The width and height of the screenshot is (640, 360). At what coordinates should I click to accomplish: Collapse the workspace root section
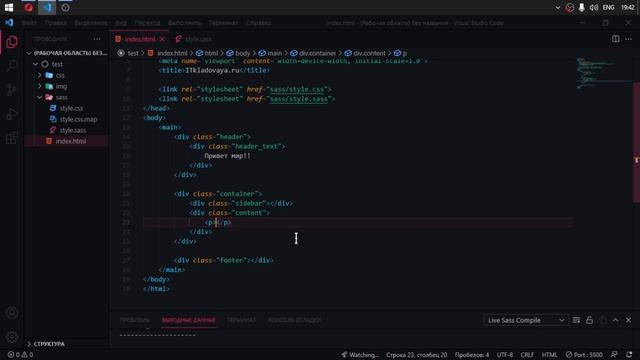[67, 53]
